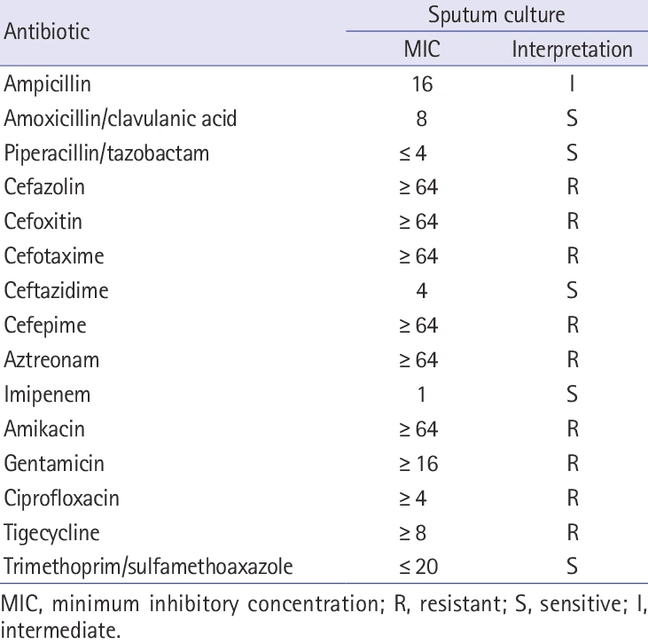Click the Ampicillin interpretation value I
Viewport: 648px width, 644px height.
[x=572, y=84]
